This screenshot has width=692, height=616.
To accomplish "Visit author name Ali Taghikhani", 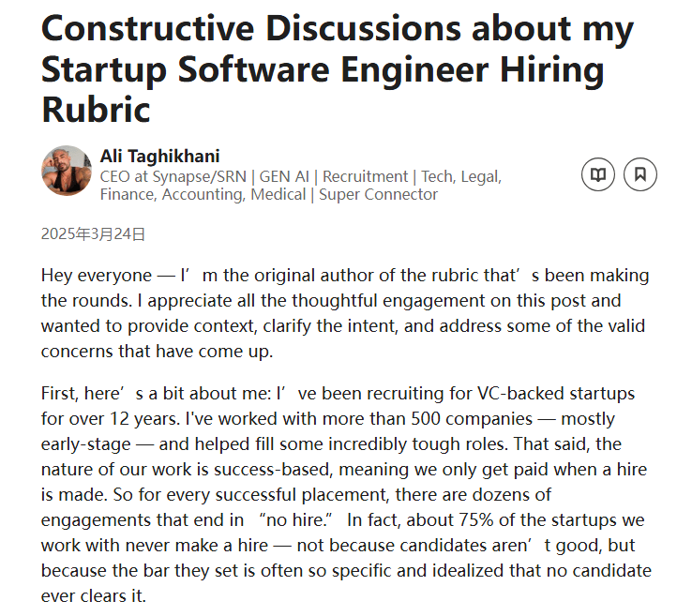I will coord(159,157).
